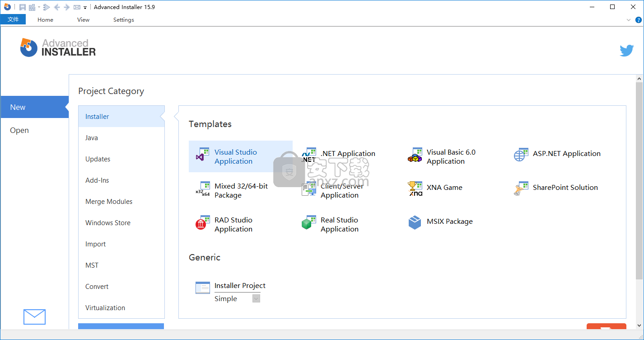Screen dimensions: 644x340
Task: Choose the Real Studio Application cube icon
Action: click(309, 223)
